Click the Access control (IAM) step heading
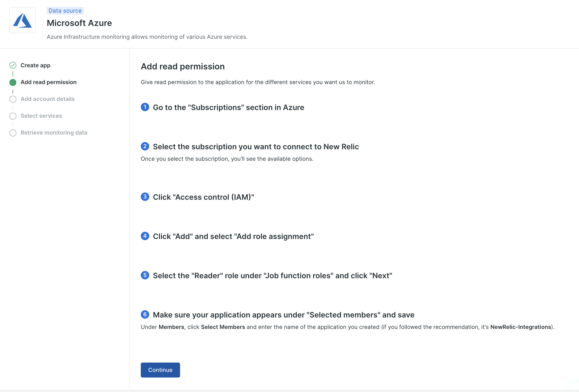Screen dimensions: 579x392 tap(203, 197)
